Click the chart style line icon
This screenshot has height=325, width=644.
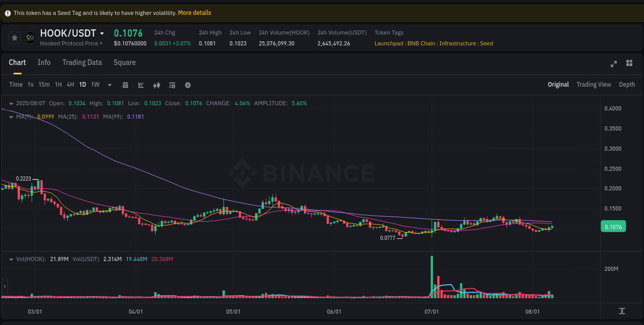click(x=141, y=85)
